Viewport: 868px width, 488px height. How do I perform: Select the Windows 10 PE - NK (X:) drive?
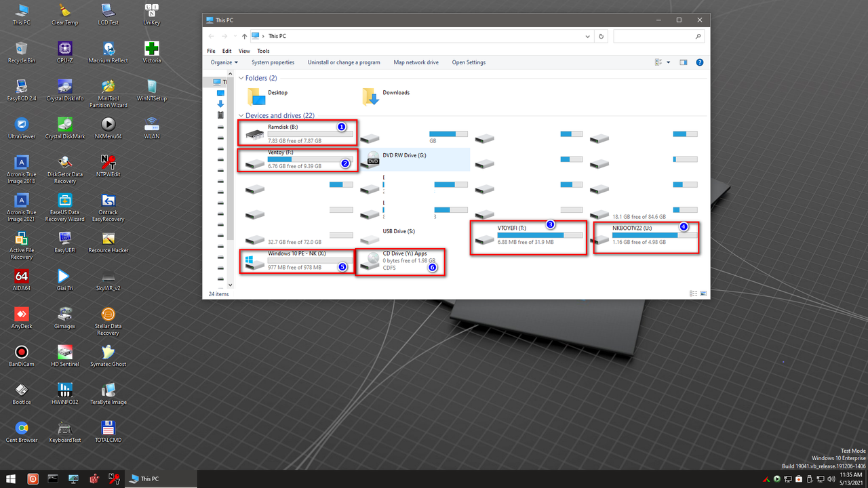coord(298,260)
